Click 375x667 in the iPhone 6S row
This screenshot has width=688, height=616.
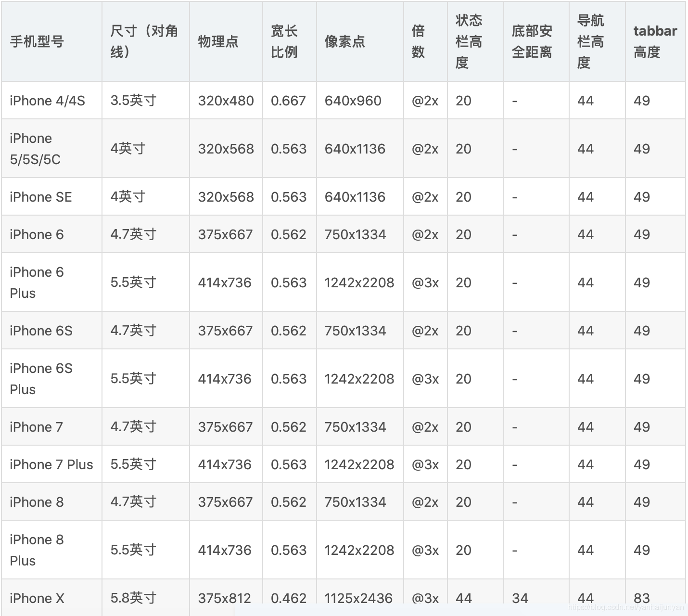click(x=225, y=331)
